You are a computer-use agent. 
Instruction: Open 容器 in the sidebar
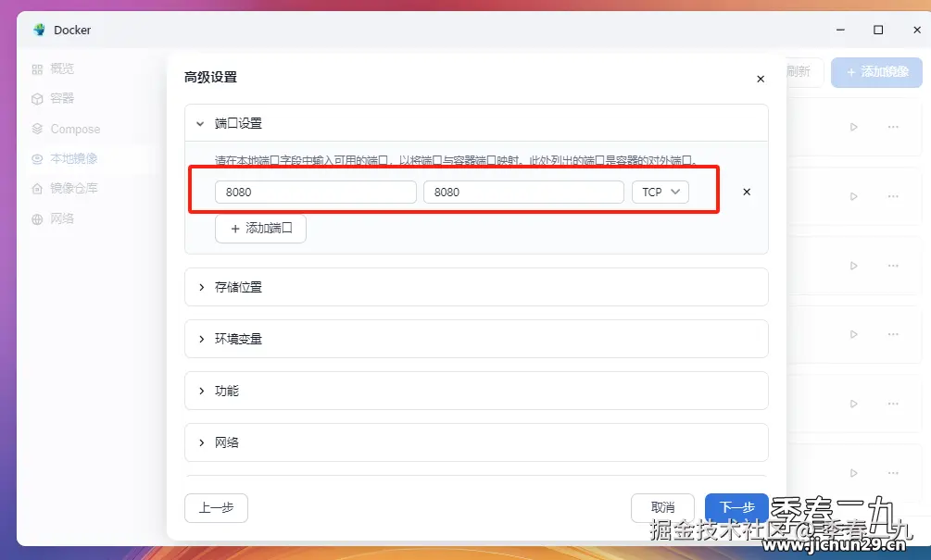[x=62, y=98]
